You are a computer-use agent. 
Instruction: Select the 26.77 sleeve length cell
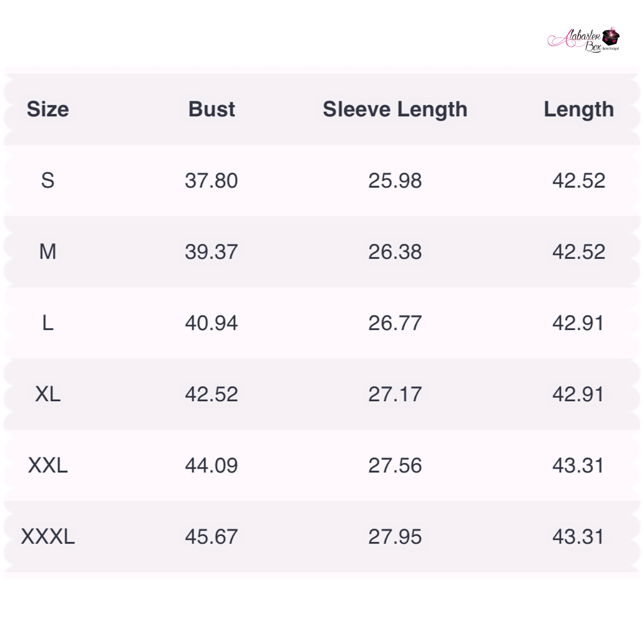(x=395, y=323)
